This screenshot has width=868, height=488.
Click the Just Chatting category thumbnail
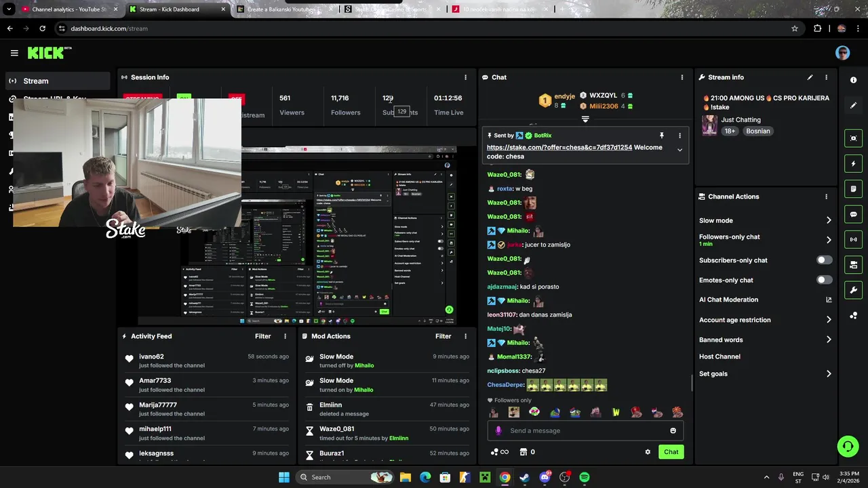coord(709,125)
